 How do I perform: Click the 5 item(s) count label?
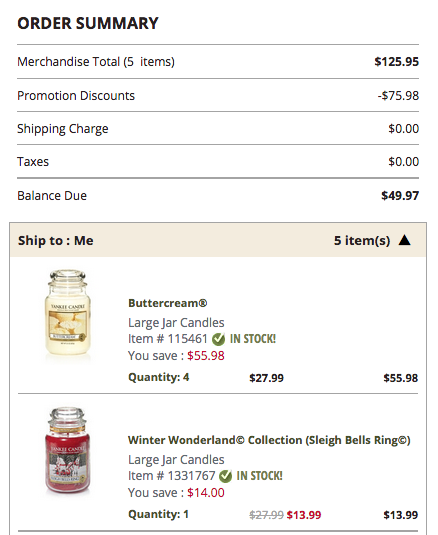click(x=362, y=241)
